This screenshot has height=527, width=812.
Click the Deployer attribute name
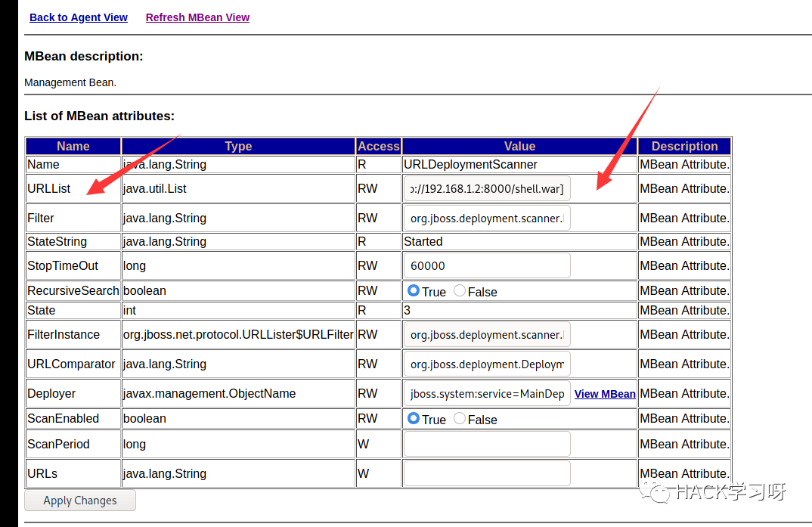[x=51, y=394]
